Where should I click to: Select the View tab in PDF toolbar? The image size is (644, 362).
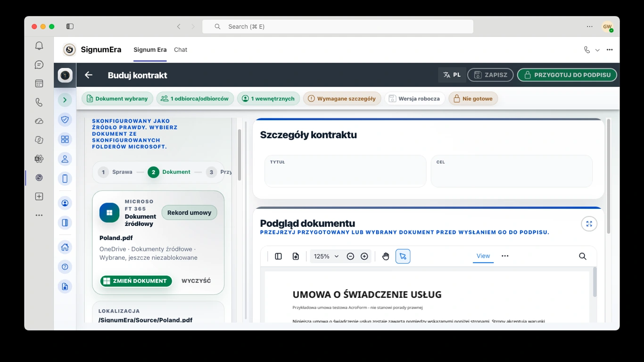(483, 256)
